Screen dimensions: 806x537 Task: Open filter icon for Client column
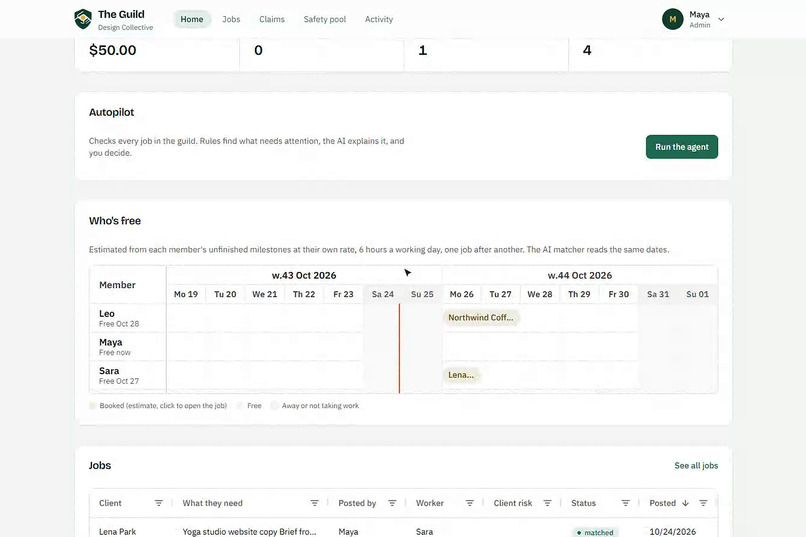(x=159, y=503)
